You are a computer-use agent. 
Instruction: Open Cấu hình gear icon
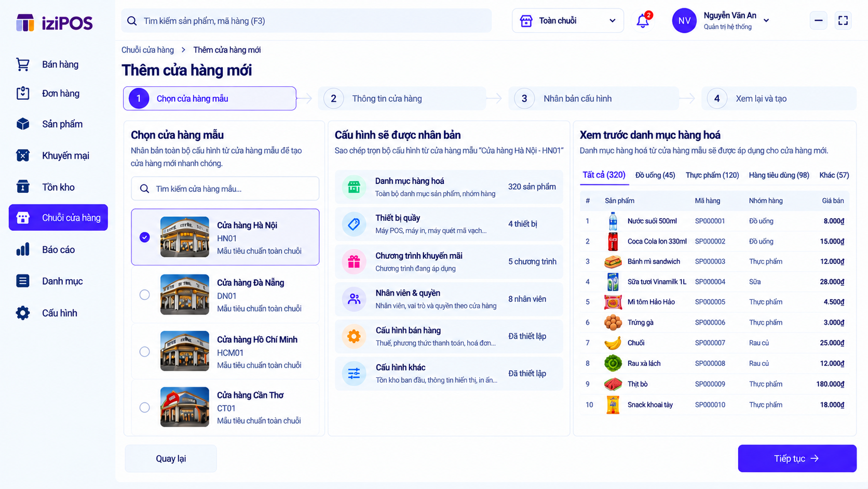coord(23,313)
